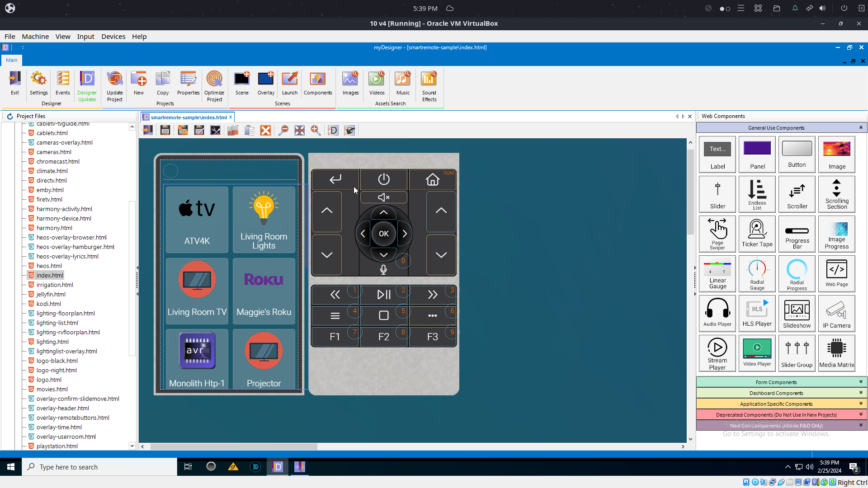868x488 pixels.
Task: Select the smartremote-sample\index.html document tab
Action: tap(189, 117)
